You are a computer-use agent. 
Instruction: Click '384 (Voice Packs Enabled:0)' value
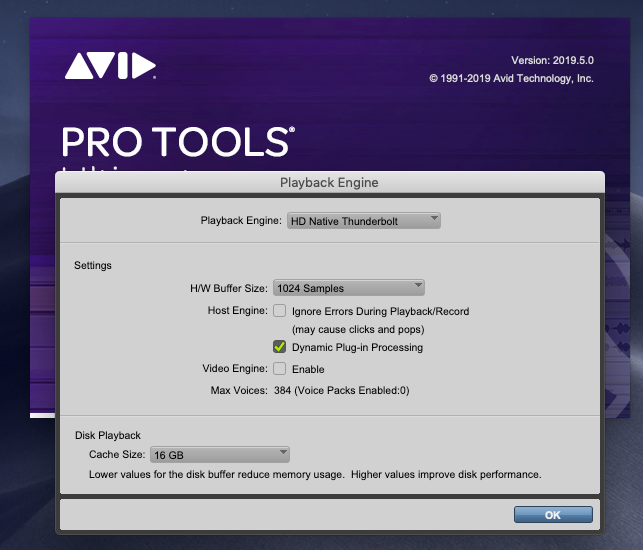(x=342, y=390)
